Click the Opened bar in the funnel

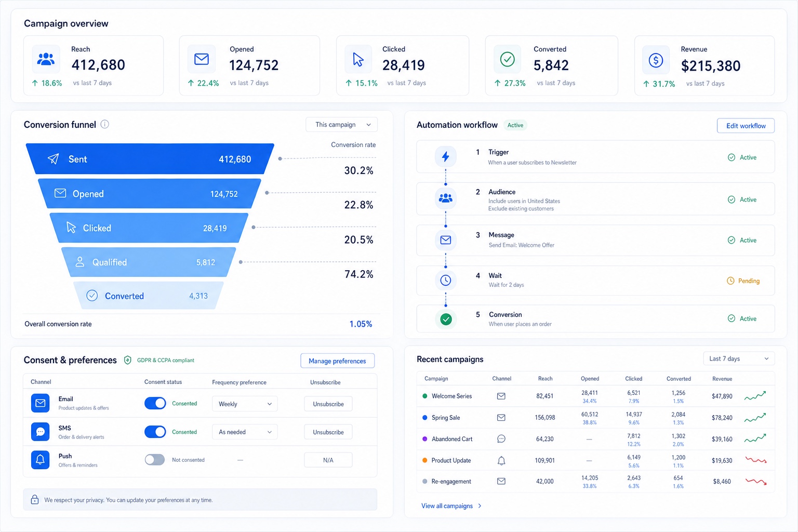[150, 194]
